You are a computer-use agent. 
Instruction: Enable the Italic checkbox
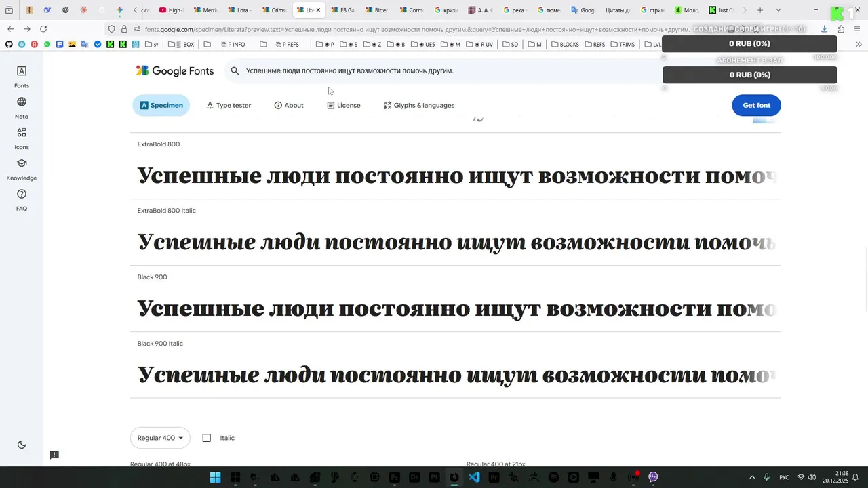pyautogui.click(x=207, y=438)
